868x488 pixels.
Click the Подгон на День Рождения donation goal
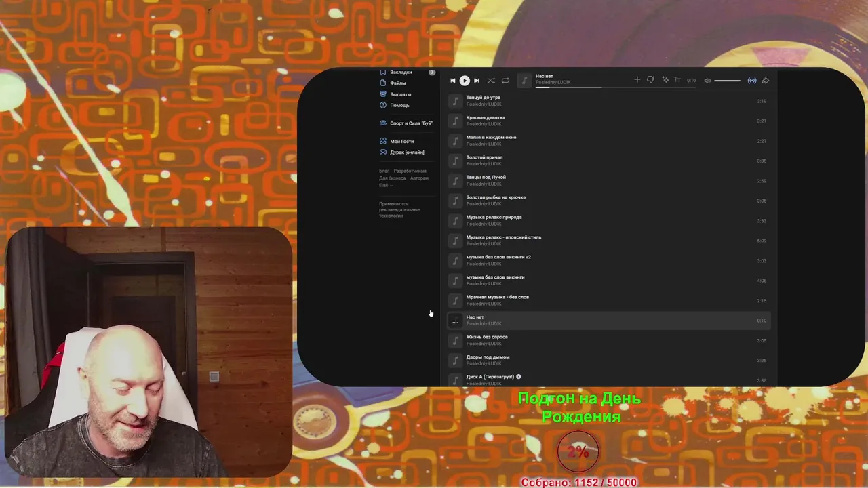tap(580, 407)
